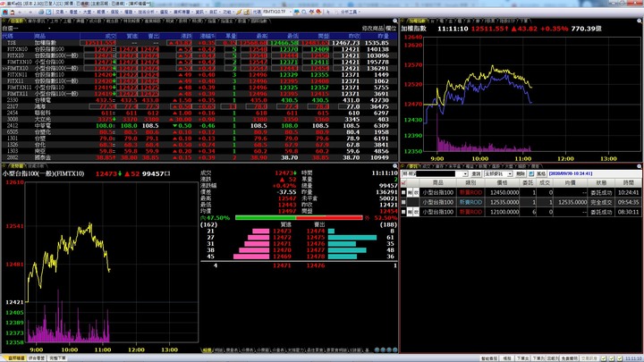Image resolution: width=644 pixels, height=362 pixels.
Task: Open the 資訊 menu in the toolbar
Action: point(200,12)
